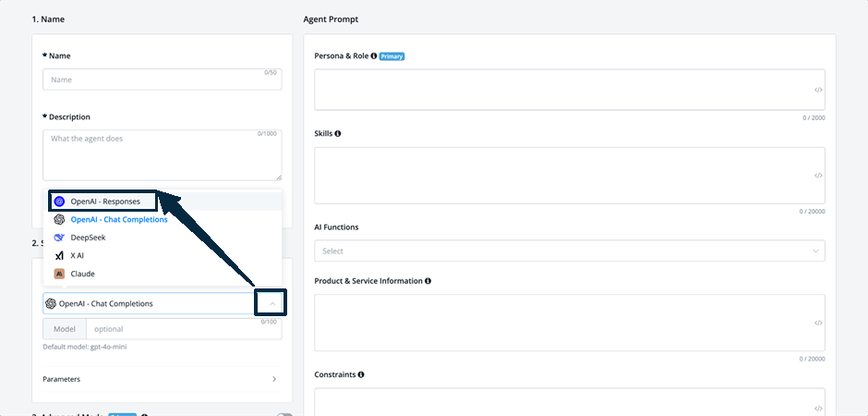Open the Skills info icon

[338, 133]
